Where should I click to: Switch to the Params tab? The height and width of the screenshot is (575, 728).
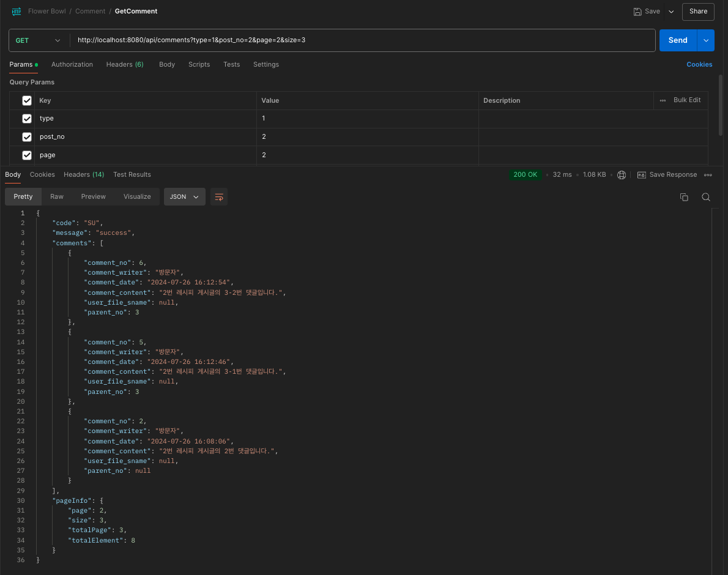23,64
